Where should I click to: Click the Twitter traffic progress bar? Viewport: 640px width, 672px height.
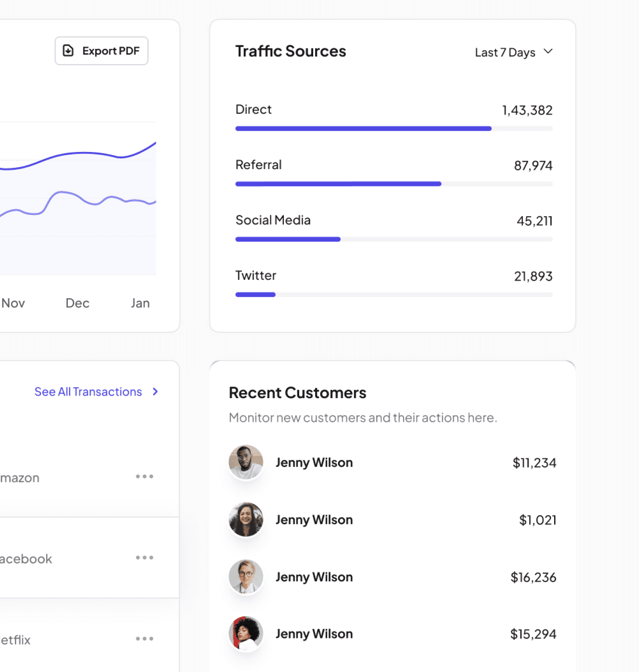coord(394,295)
